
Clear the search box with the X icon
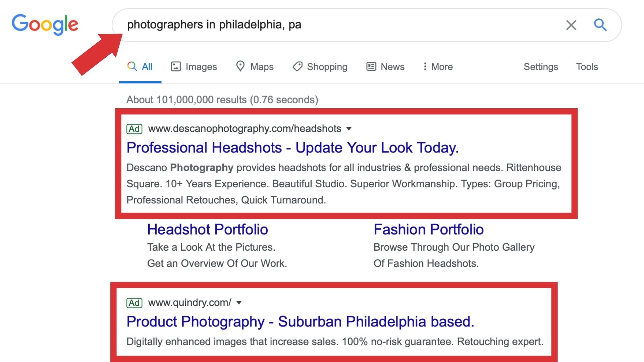tap(571, 25)
